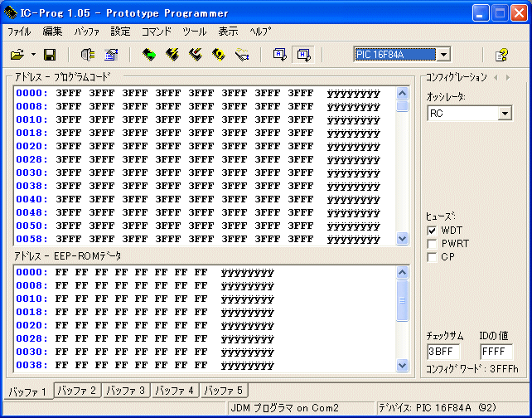Open a file with the folder icon
532x418 pixels.
tap(17, 55)
